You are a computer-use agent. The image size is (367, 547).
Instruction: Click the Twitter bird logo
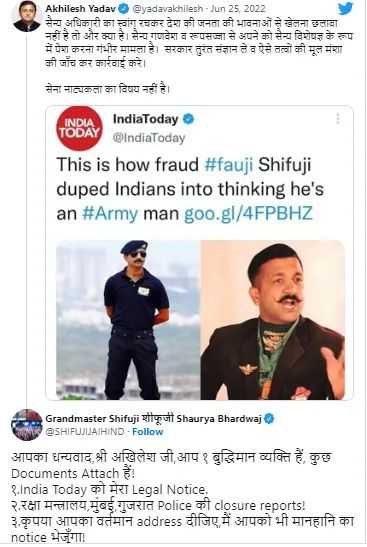(345, 8)
